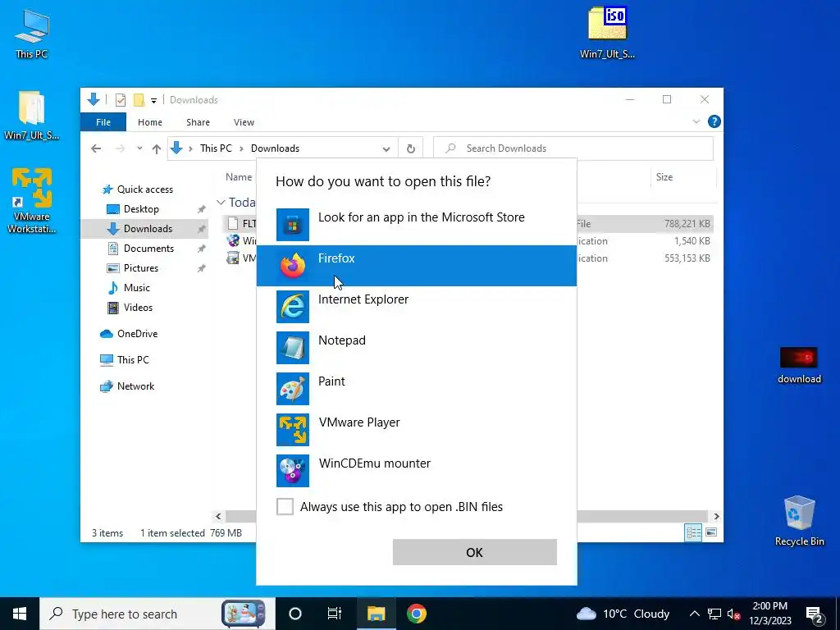Select Firefox to open the file
This screenshot has width=840, height=630.
coord(416,266)
